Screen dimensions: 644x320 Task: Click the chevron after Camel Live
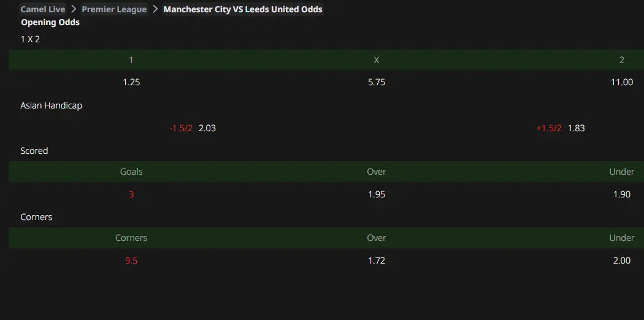[74, 9]
